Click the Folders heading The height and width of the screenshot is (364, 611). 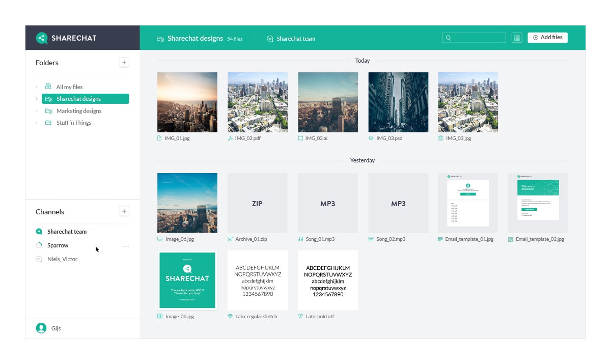(x=47, y=63)
